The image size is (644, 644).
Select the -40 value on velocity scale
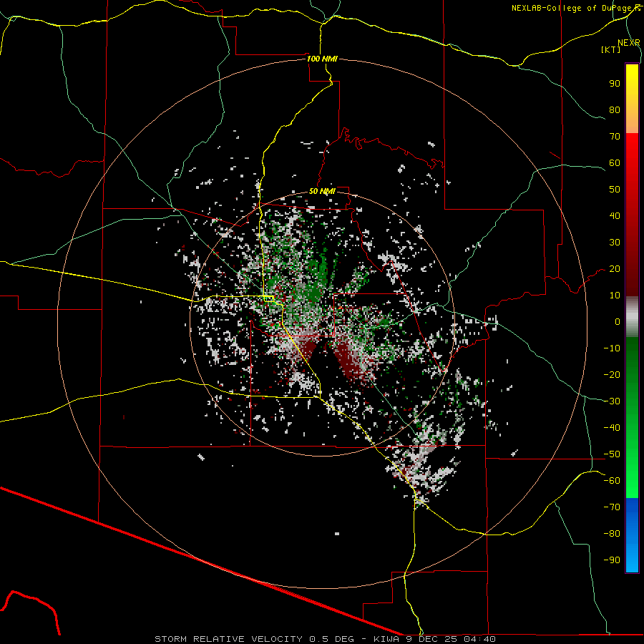click(x=612, y=428)
